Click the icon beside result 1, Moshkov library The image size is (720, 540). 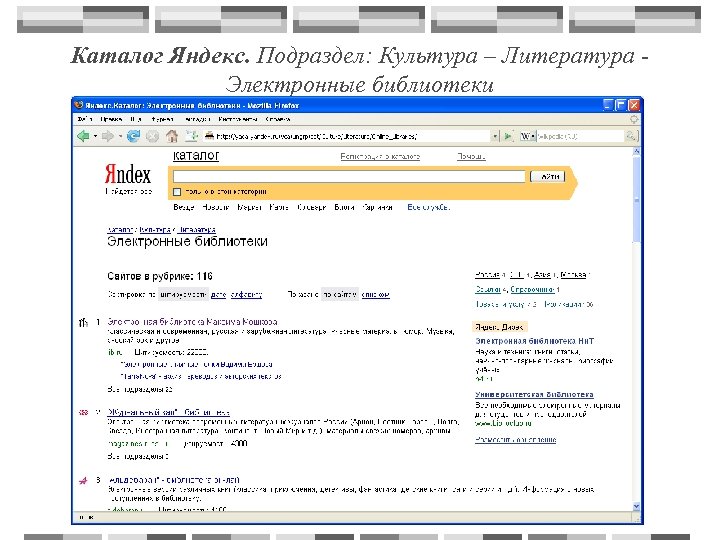tap(83, 322)
